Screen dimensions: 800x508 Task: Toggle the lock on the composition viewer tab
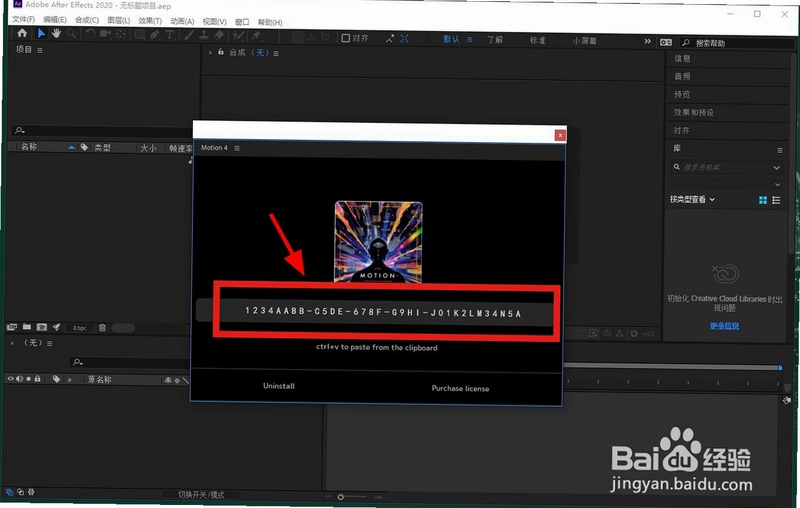(221, 52)
